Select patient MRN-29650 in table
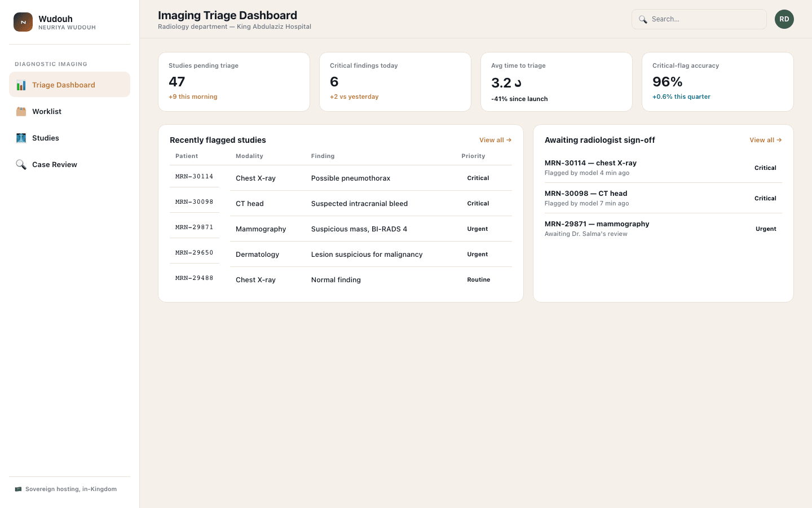 194,253
